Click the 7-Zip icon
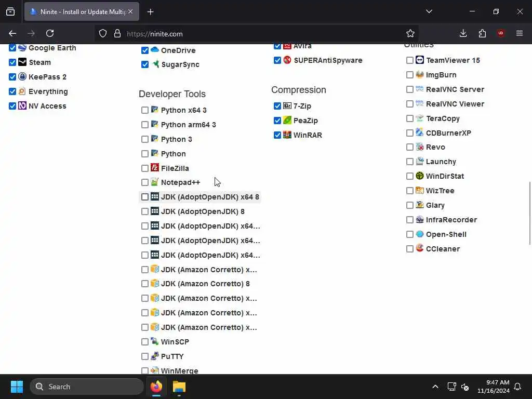Image resolution: width=532 pixels, height=399 pixels. [287, 106]
